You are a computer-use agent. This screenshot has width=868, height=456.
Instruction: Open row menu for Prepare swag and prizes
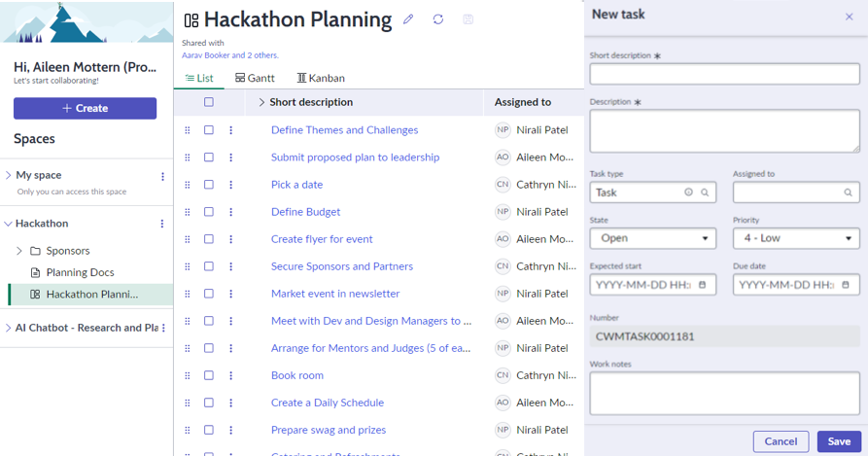(x=230, y=430)
